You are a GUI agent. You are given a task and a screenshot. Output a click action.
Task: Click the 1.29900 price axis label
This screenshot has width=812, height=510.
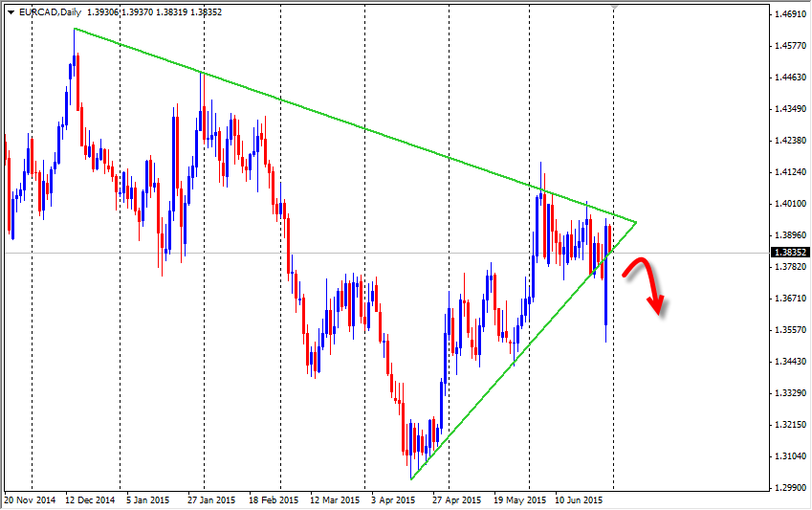(x=790, y=488)
